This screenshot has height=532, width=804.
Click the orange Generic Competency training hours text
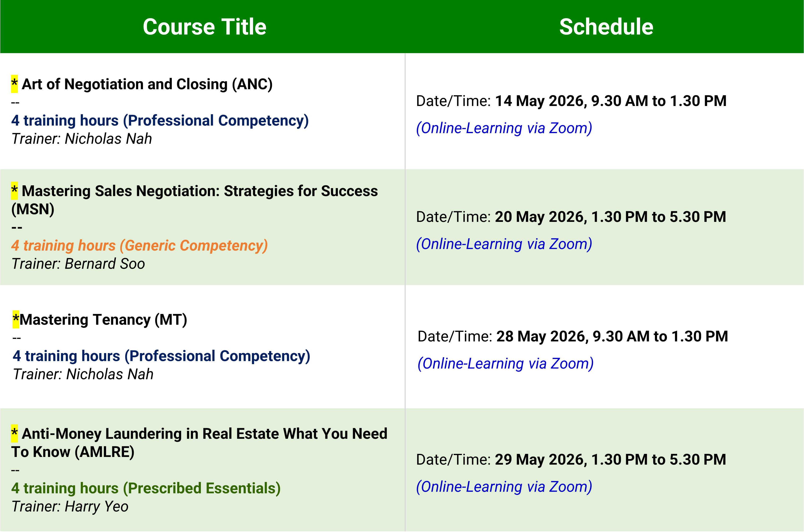coord(139,245)
